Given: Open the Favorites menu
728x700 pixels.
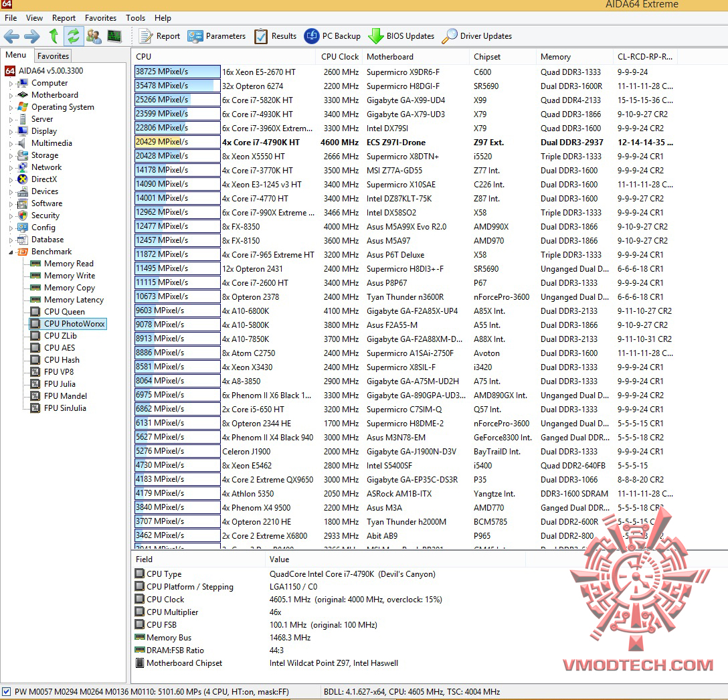Looking at the screenshot, I should [x=101, y=18].
